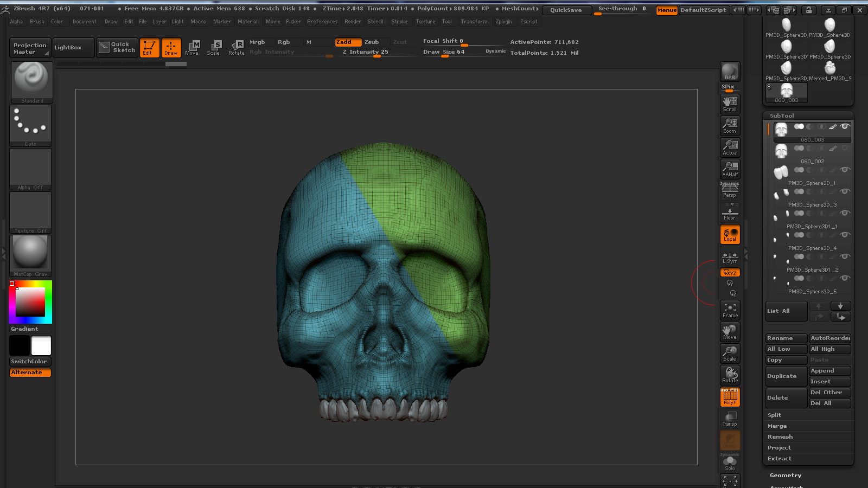Image resolution: width=868 pixels, height=488 pixels.
Task: Click the right-shelf Rotate view icon
Action: (730, 375)
